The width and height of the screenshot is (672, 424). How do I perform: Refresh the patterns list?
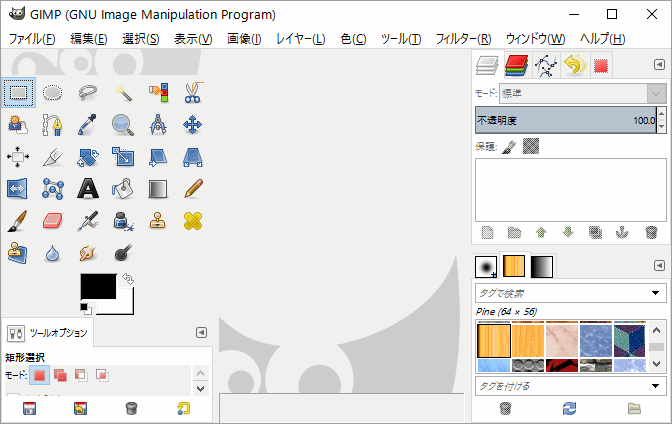point(569,409)
